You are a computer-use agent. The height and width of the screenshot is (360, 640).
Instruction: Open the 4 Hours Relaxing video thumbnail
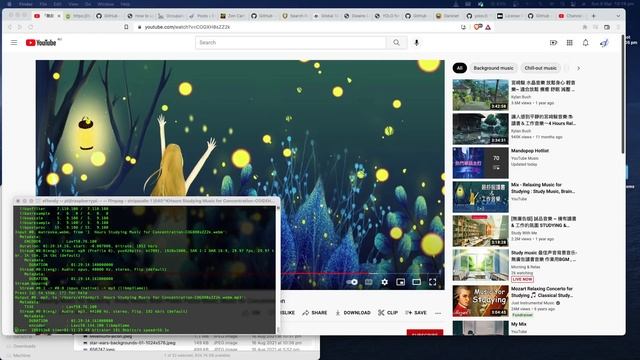pyautogui.click(x=480, y=129)
